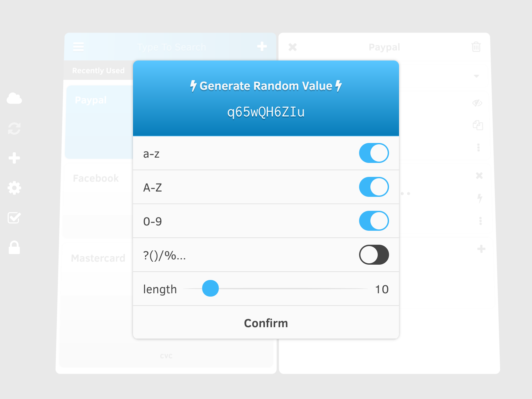
Task: Click the refresh arrows icon in sidebar
Action: click(x=14, y=128)
